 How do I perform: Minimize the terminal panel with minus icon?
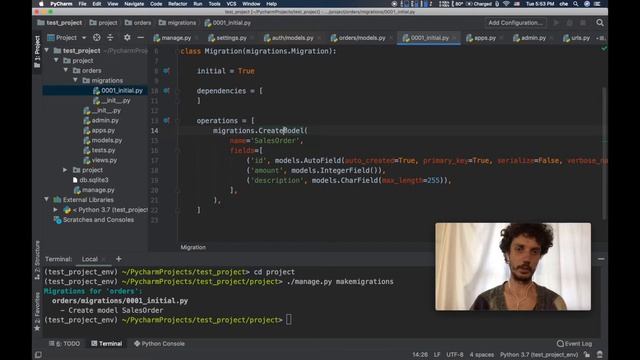601,259
